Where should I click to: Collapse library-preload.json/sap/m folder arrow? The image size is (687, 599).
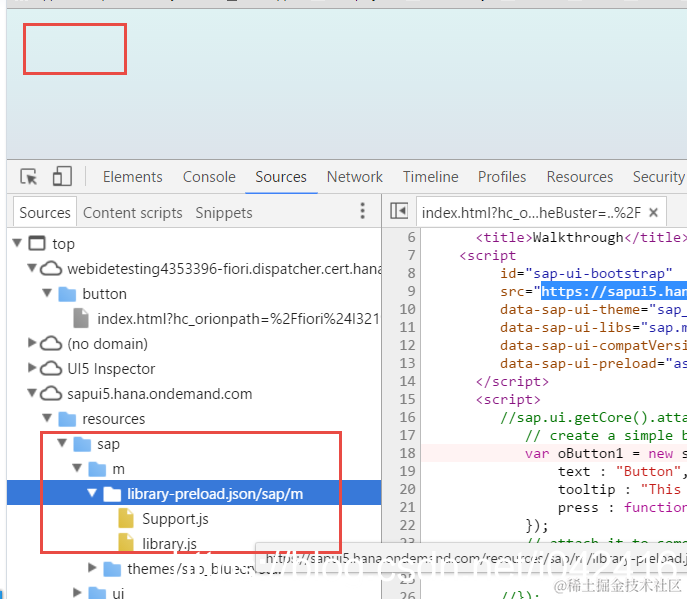(x=92, y=493)
